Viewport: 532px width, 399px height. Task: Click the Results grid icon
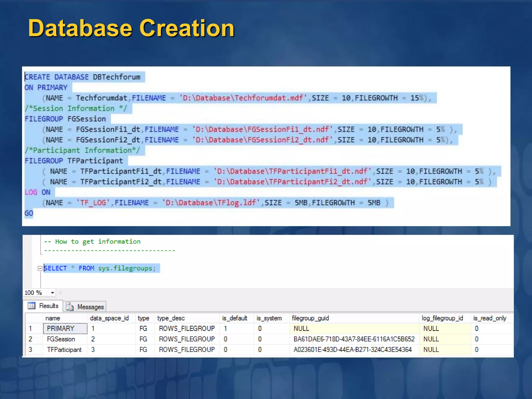pos(31,306)
